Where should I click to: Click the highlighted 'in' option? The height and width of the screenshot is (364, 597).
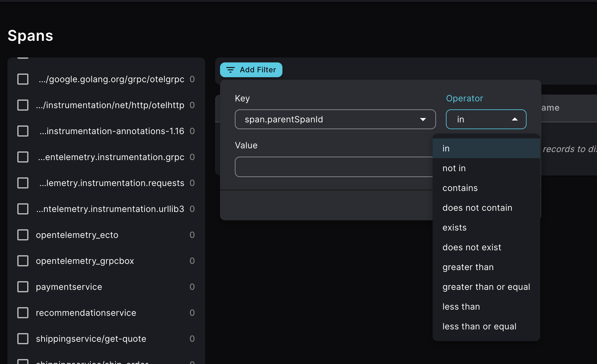point(446,148)
